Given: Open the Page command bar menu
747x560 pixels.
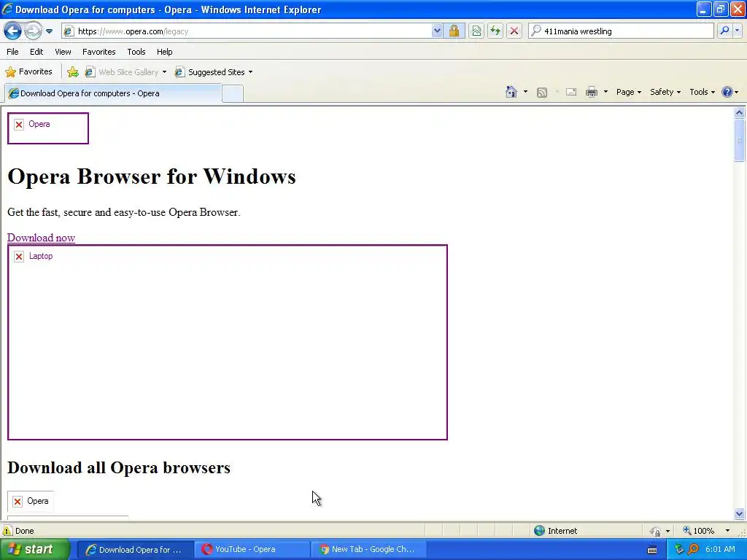Looking at the screenshot, I should tap(628, 92).
